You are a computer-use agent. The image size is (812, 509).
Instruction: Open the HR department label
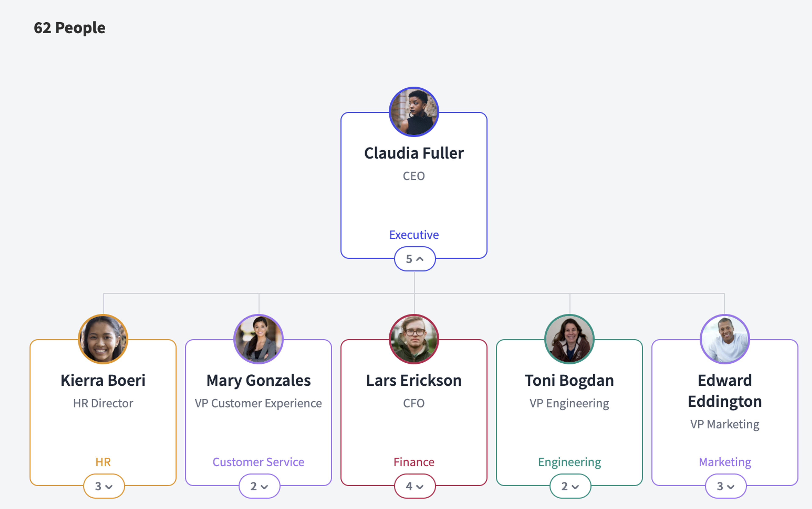(x=103, y=462)
